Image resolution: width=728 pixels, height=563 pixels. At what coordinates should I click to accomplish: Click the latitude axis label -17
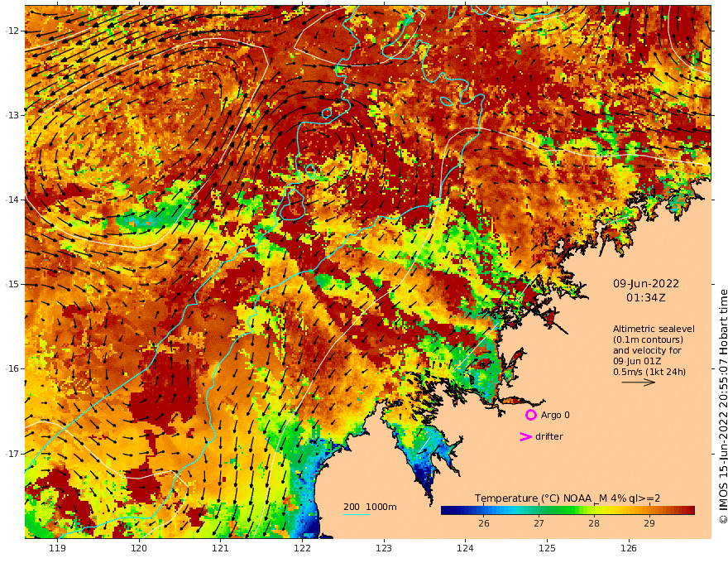point(12,454)
